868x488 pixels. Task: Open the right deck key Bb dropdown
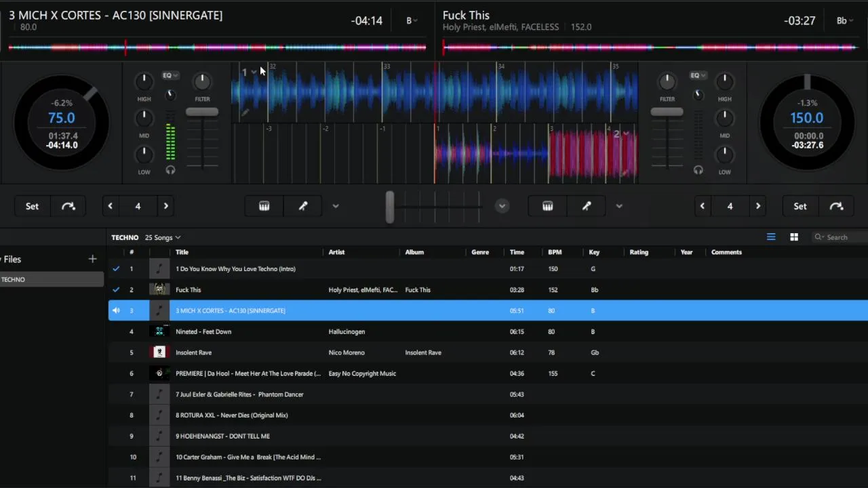(845, 21)
